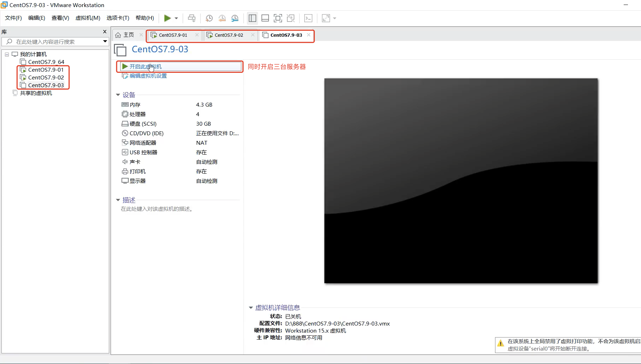Click the green power-on toolbar button
The height and width of the screenshot is (364, 641).
(167, 18)
